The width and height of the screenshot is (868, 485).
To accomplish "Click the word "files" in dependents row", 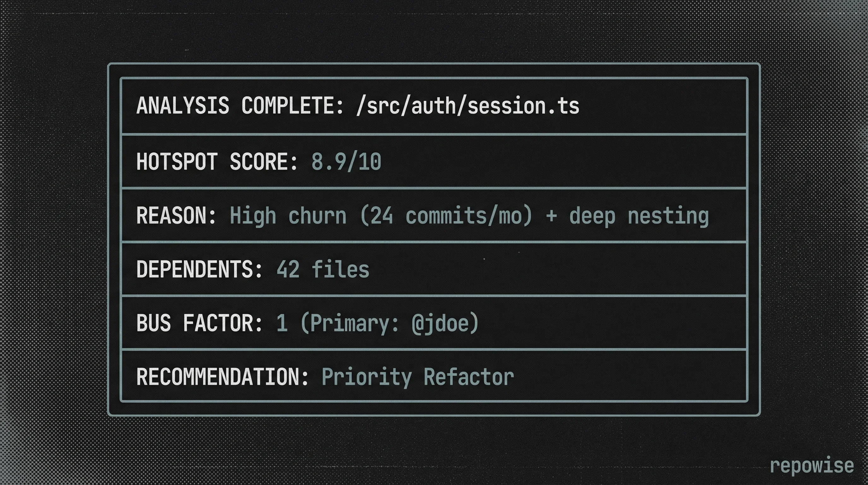I will [x=340, y=269].
